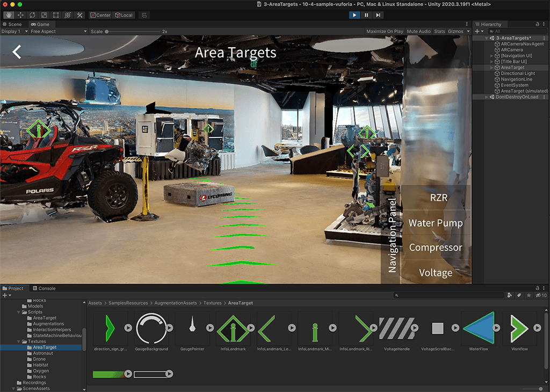Screen dimensions: 550x392
Task: Pause the running game
Action: 366,15
